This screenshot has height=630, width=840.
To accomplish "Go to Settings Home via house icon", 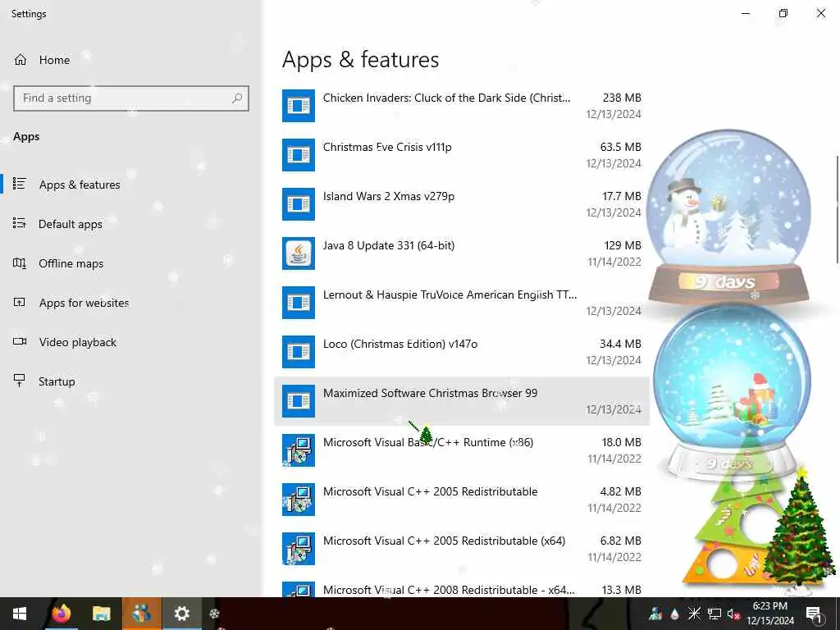I will (21, 60).
